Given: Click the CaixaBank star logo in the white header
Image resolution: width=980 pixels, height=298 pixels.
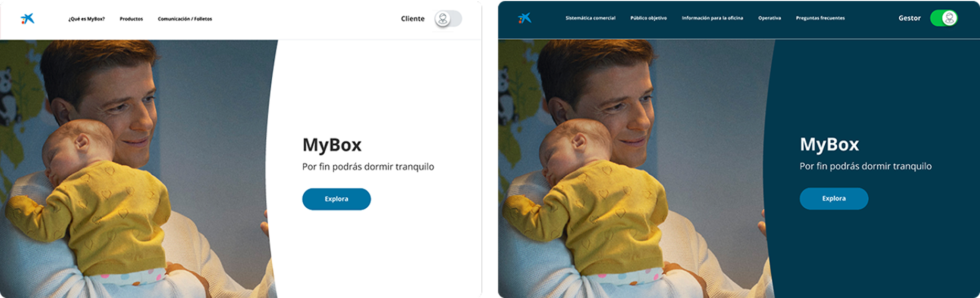Looking at the screenshot, I should tap(27, 19).
